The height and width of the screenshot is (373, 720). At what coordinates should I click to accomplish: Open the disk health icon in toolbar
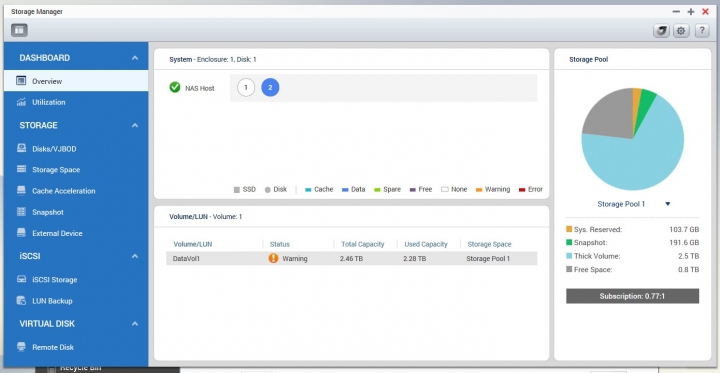pyautogui.click(x=661, y=31)
